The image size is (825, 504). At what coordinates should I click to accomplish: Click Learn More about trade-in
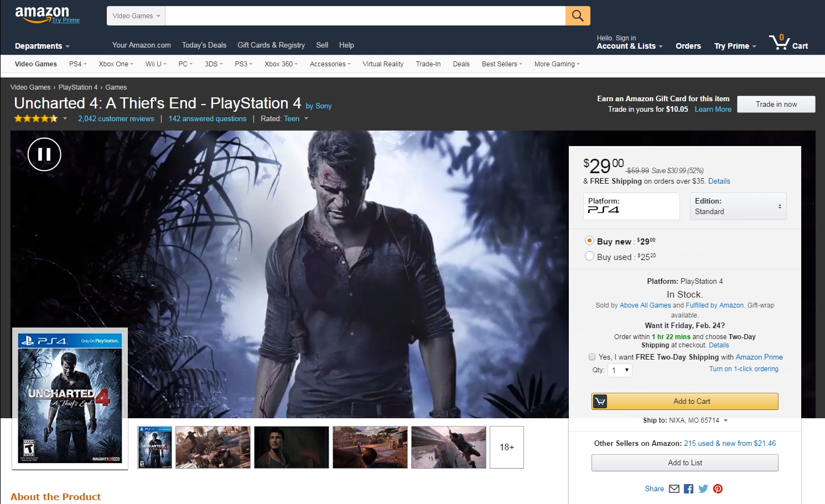pyautogui.click(x=713, y=109)
